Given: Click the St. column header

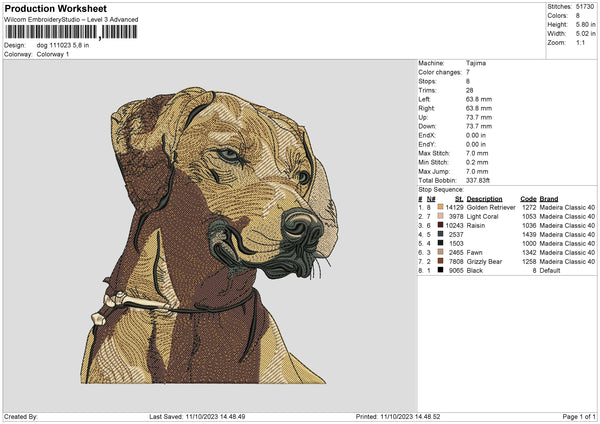Looking at the screenshot, I should click(459, 199).
